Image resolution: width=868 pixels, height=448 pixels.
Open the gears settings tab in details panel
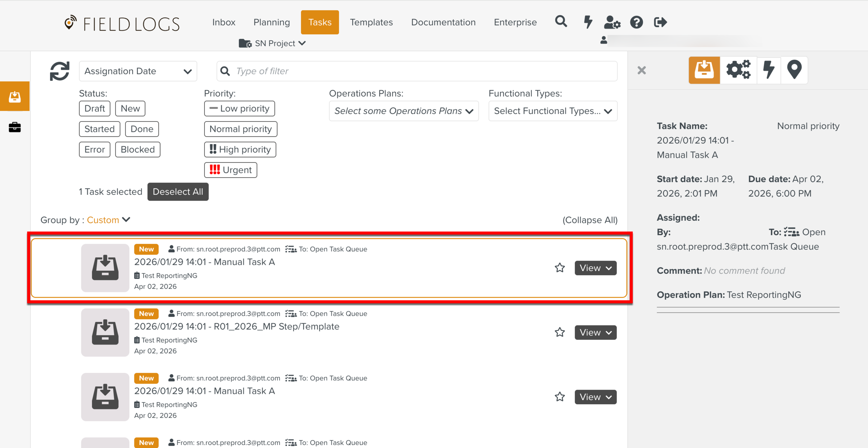point(738,70)
